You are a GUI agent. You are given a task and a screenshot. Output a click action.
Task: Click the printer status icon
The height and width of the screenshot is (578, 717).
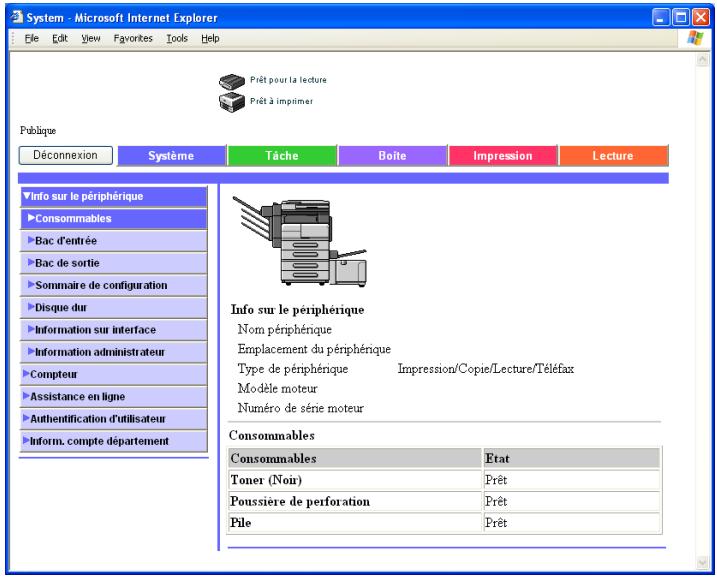point(232,102)
